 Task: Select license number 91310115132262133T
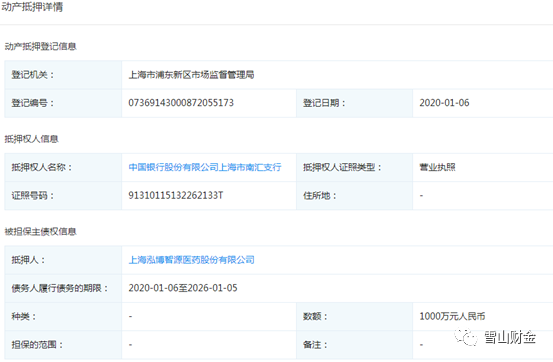pyautogui.click(x=176, y=195)
